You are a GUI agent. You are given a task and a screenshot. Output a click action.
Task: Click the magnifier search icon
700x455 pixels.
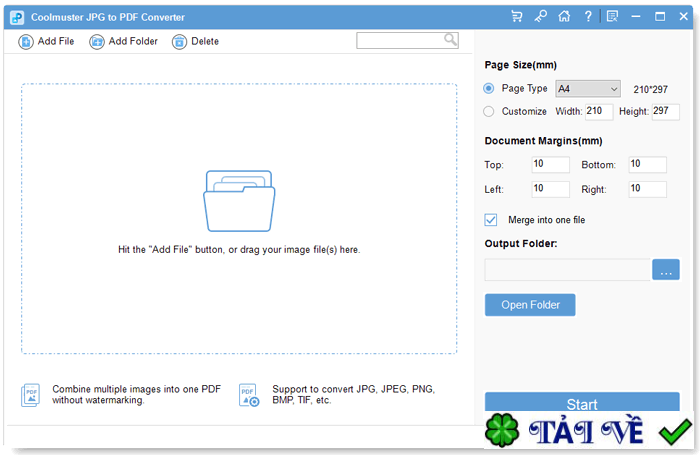point(450,40)
